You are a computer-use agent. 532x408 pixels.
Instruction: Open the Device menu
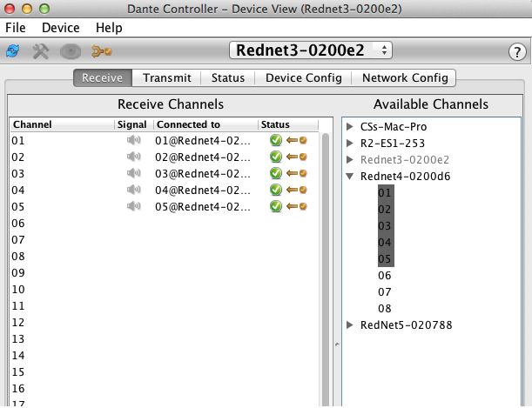point(61,28)
